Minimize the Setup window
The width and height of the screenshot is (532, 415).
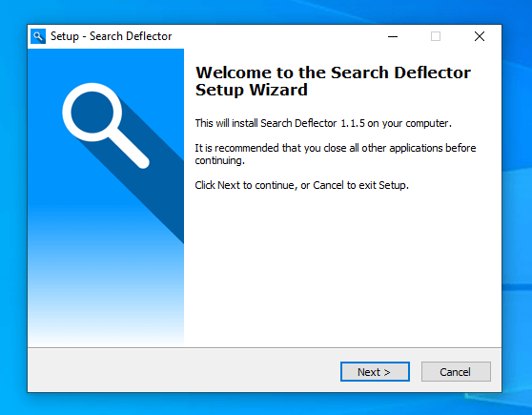(393, 36)
